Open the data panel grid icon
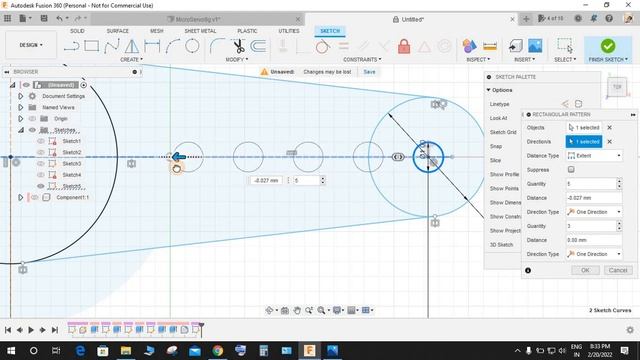The height and width of the screenshot is (360, 640). tap(7, 18)
